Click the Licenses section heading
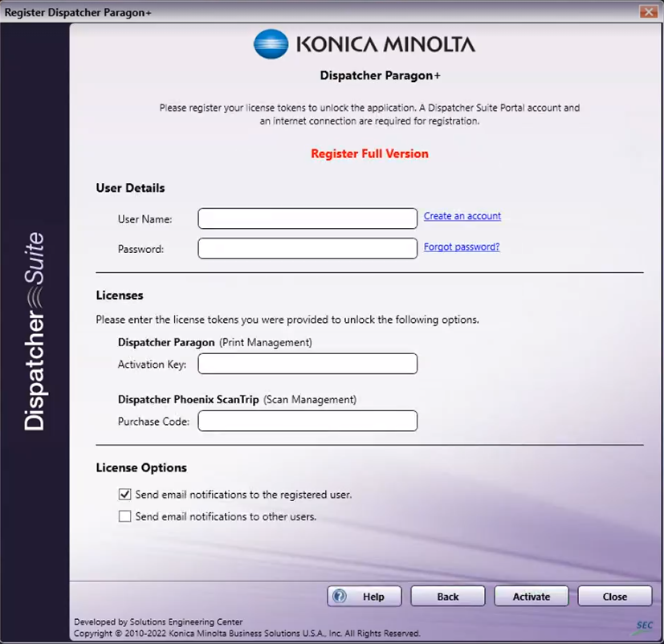 (120, 296)
